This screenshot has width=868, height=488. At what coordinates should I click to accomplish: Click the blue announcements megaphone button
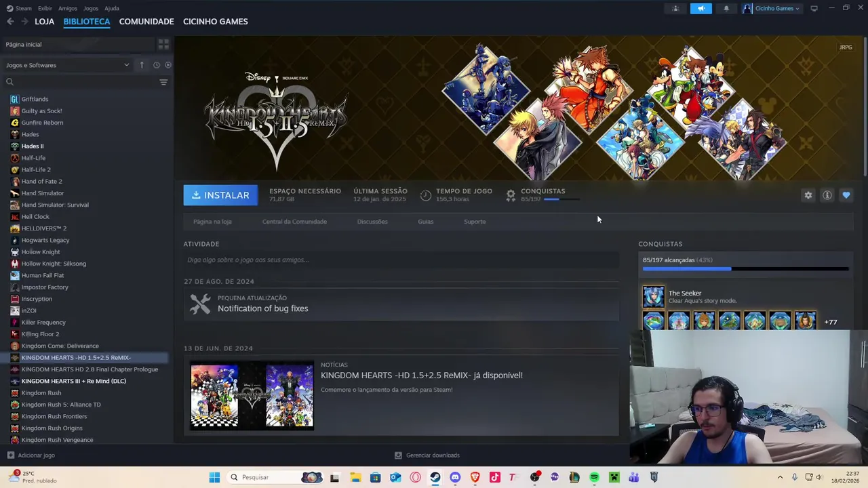point(701,8)
